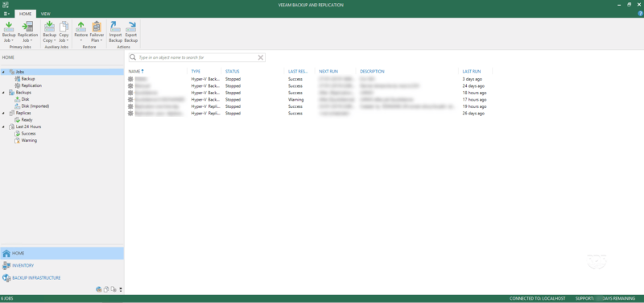644x303 pixels.
Task: Open the BACKUP INFRASTRUCTURE navigation view
Action: [x=62, y=278]
